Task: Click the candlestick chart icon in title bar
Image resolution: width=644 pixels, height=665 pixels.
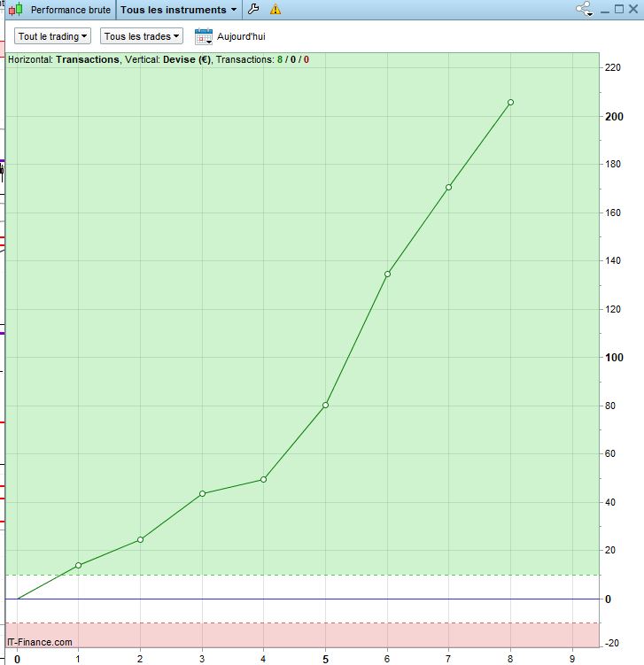Action: 16,10
